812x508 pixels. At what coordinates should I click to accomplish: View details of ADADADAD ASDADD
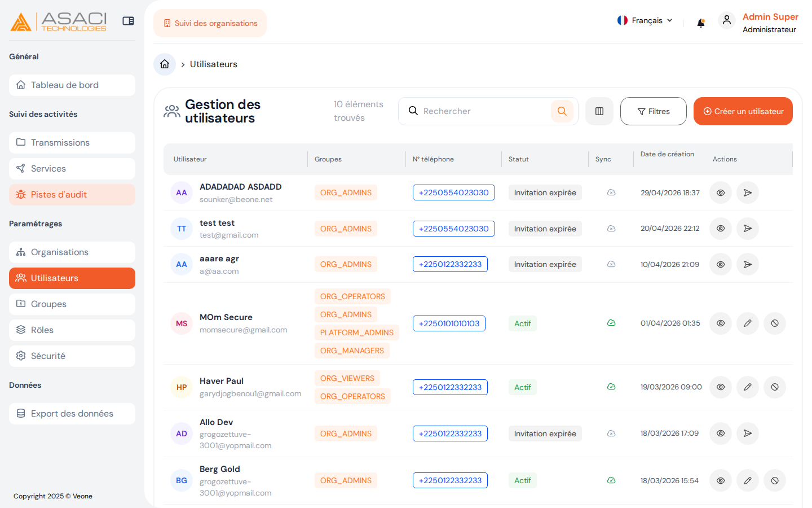point(721,192)
